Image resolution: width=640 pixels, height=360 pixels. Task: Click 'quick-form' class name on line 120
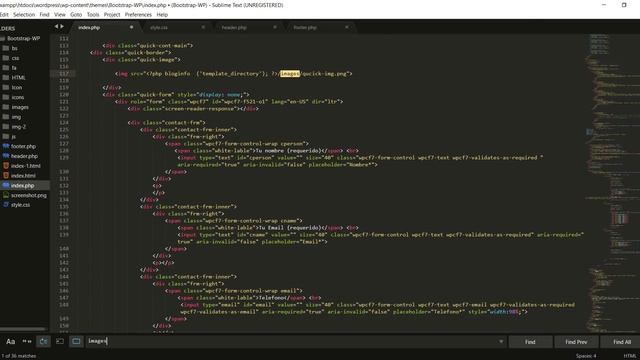click(x=155, y=94)
